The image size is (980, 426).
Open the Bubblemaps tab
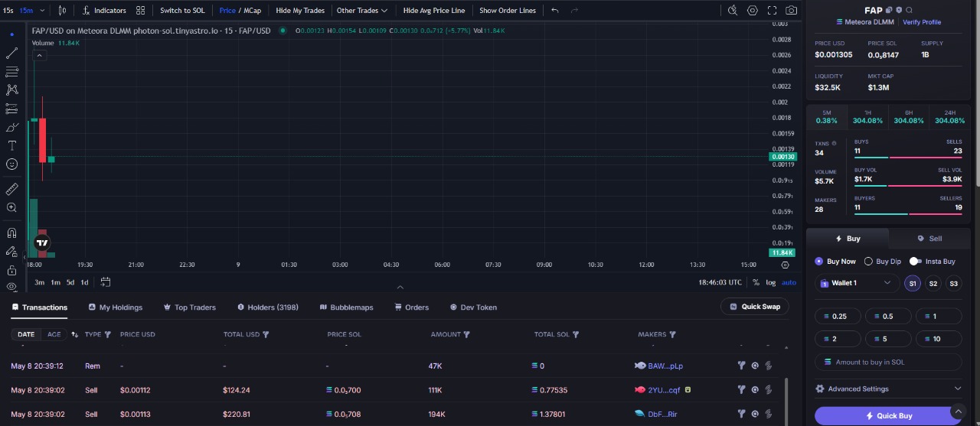346,307
